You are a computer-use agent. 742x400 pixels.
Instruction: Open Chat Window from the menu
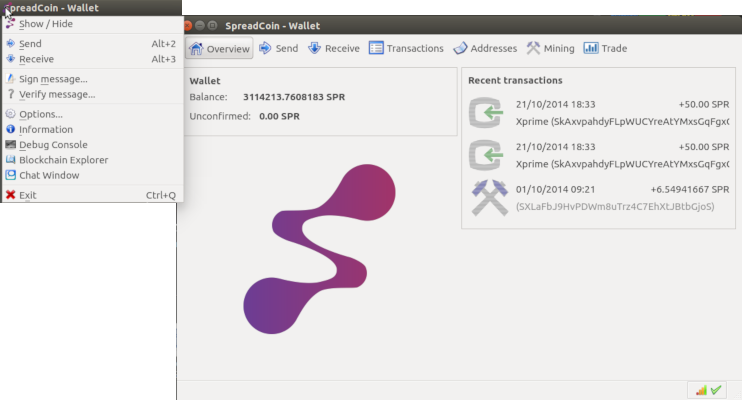click(x=92, y=175)
